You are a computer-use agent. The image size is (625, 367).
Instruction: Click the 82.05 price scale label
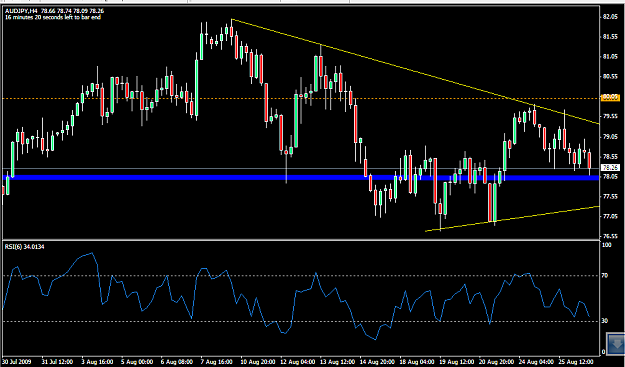click(x=610, y=17)
